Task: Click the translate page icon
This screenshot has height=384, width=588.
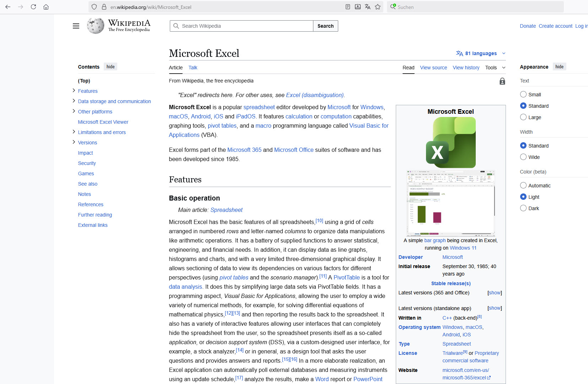Action: click(368, 7)
